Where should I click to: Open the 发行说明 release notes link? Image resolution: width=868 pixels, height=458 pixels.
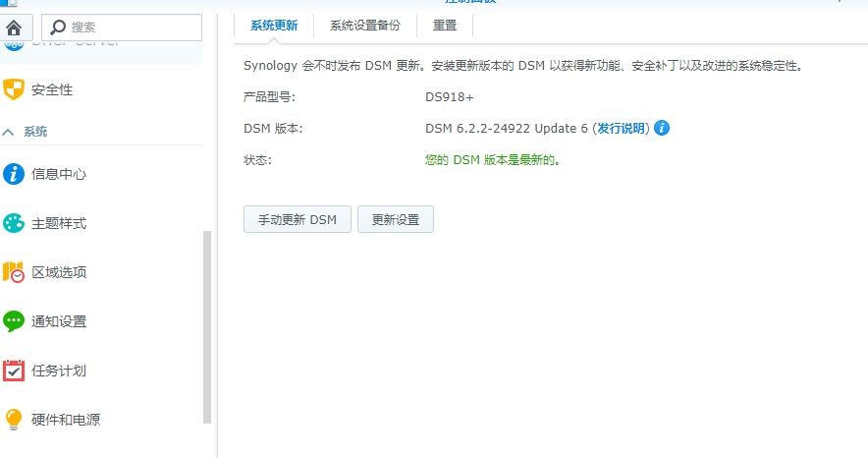tap(623, 129)
